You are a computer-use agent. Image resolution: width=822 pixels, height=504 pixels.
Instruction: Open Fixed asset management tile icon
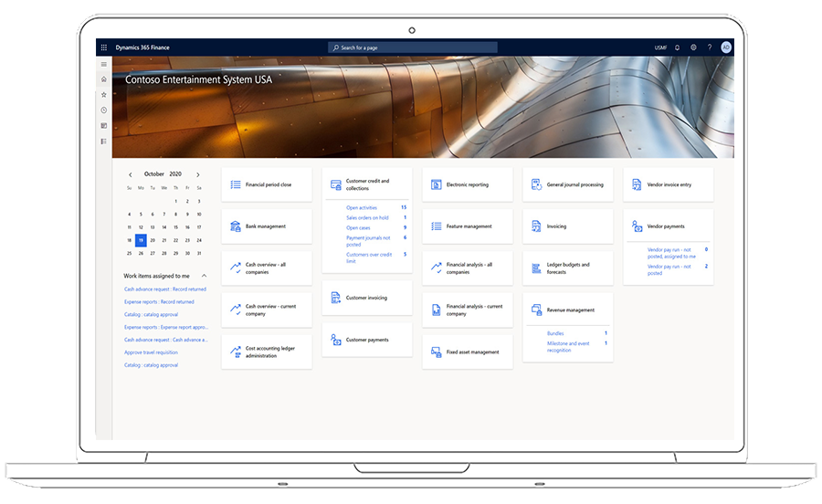pos(437,352)
